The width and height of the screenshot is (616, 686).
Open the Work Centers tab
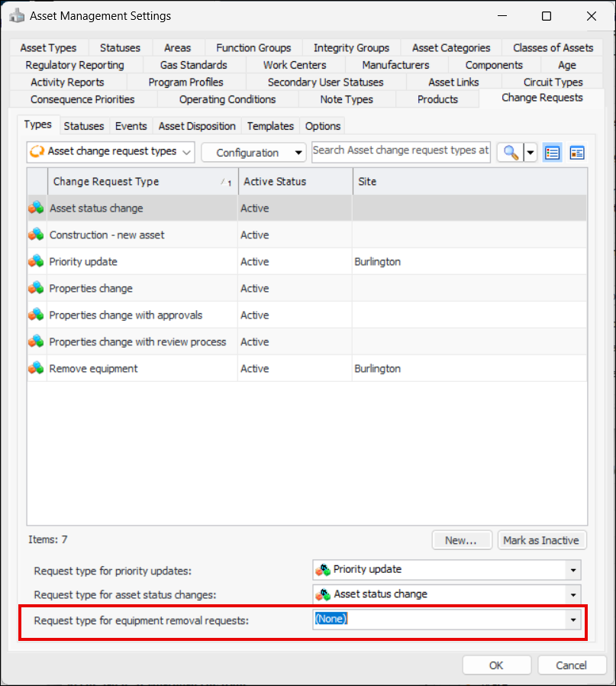click(x=295, y=65)
